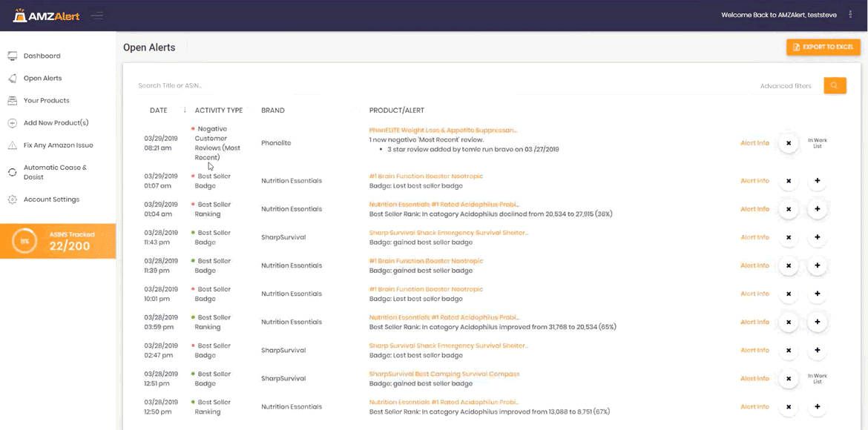Go to Automatic Cease & Desist page

[54, 172]
